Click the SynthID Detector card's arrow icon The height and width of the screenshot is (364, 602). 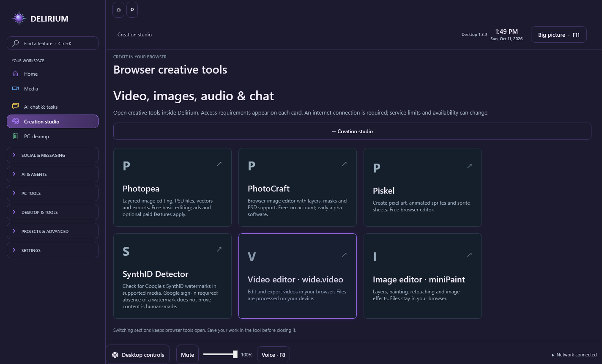[x=219, y=249]
